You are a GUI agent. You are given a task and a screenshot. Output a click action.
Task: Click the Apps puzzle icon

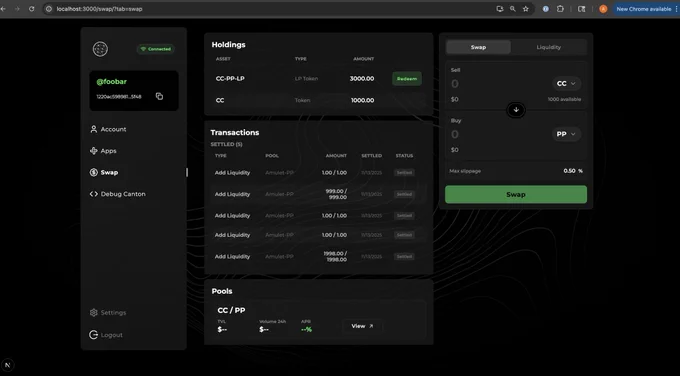pos(94,151)
